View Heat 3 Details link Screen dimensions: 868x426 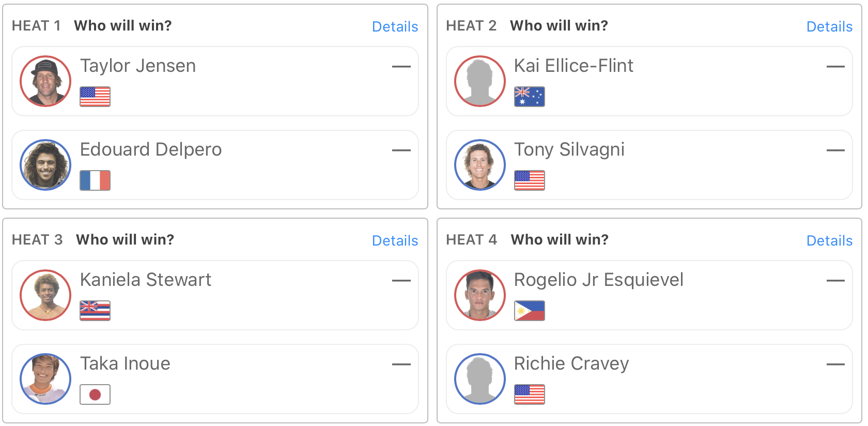click(395, 240)
